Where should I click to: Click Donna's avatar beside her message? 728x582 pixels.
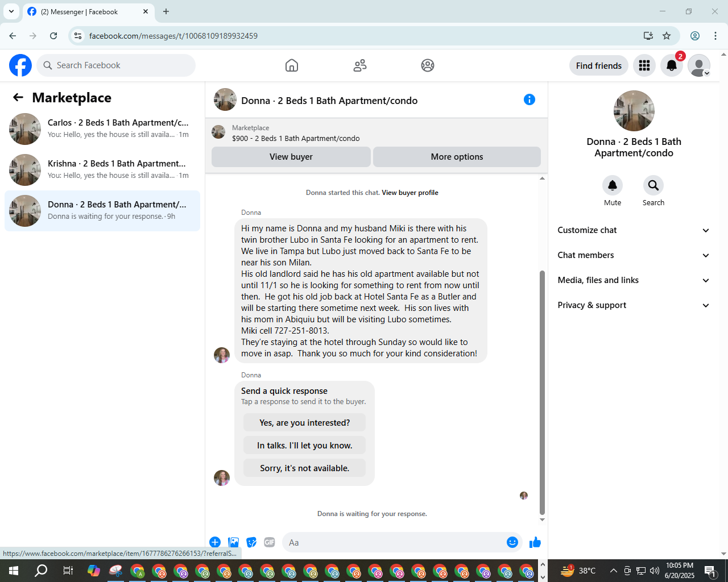click(x=221, y=355)
